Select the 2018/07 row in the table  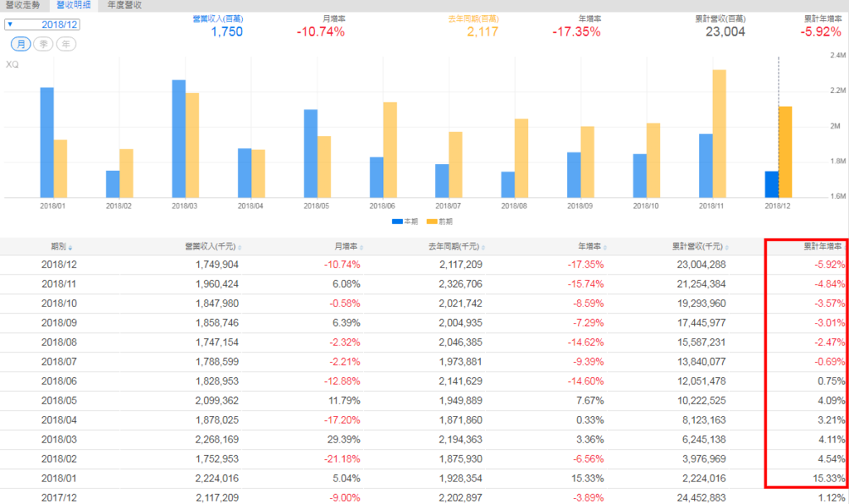point(424,362)
